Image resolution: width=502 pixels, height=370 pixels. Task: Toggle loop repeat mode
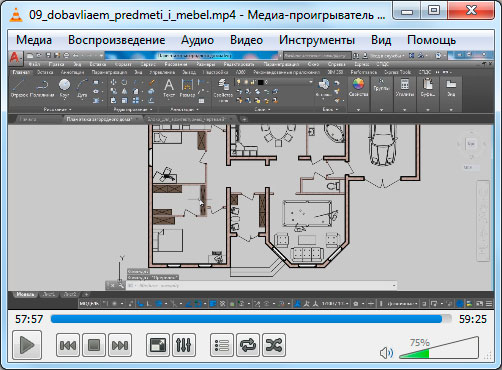click(x=248, y=345)
